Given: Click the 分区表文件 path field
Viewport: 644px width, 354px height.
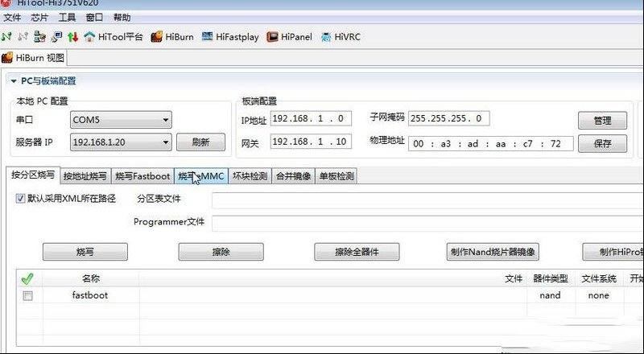Looking at the screenshot, I should [x=427, y=200].
